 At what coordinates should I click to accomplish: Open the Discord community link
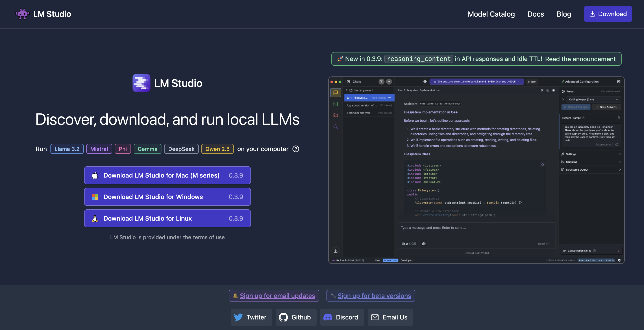pyautogui.click(x=342, y=317)
